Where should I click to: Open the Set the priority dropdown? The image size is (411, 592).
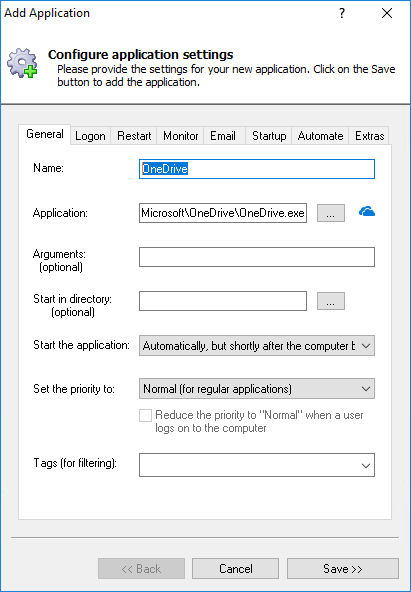coord(257,388)
